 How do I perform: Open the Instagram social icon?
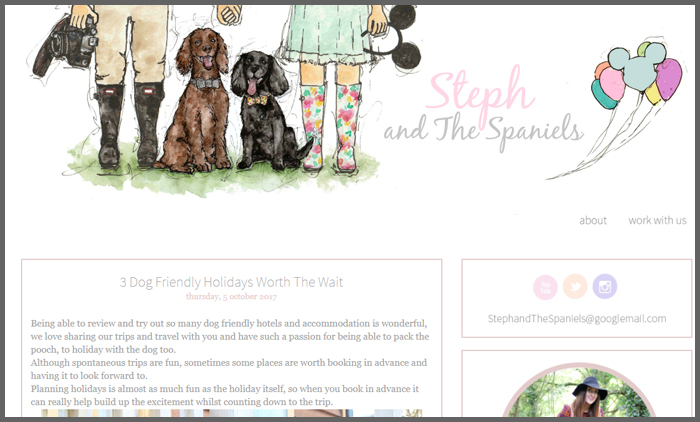605,287
